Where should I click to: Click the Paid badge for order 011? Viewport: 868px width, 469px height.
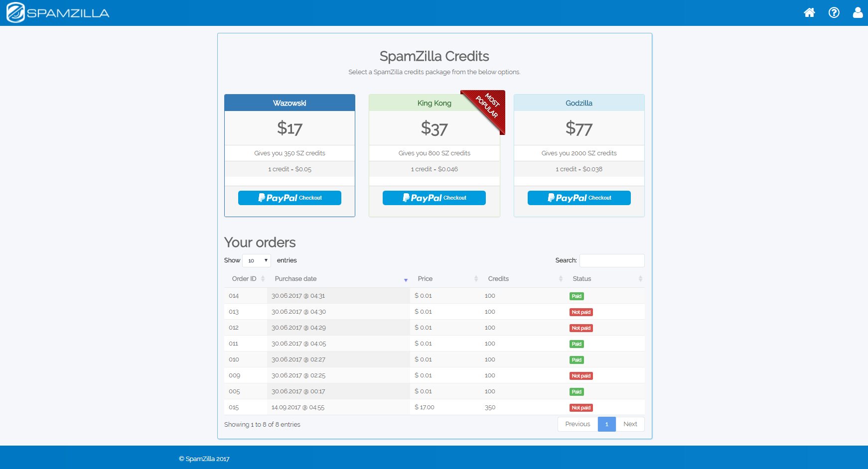pyautogui.click(x=577, y=344)
